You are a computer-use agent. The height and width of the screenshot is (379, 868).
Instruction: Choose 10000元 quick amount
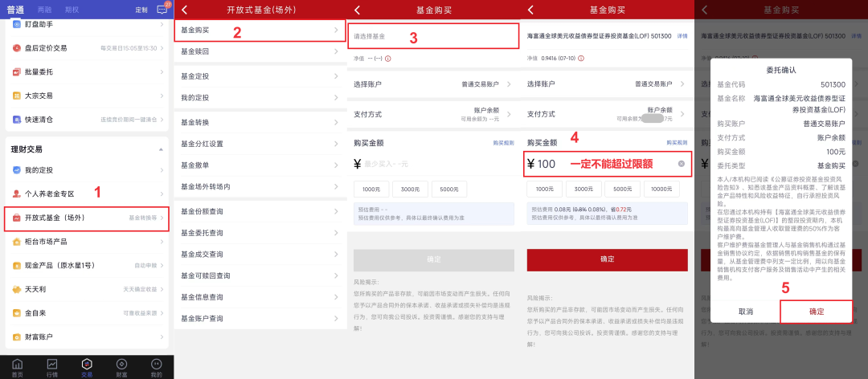pos(661,189)
